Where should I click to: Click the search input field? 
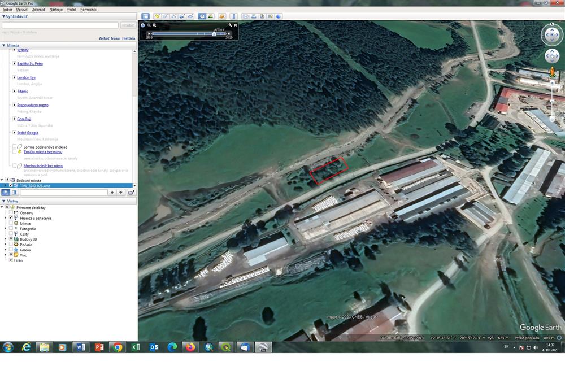(x=60, y=25)
